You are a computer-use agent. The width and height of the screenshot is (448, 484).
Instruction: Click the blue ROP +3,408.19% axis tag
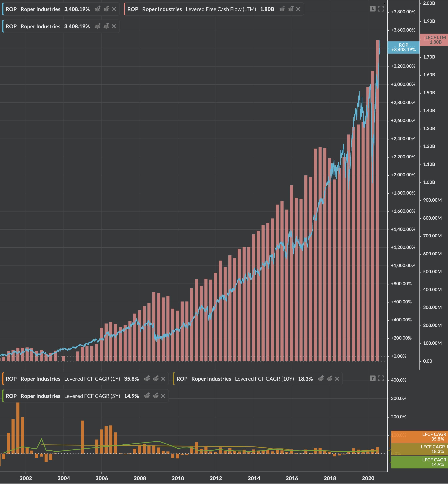[403, 47]
